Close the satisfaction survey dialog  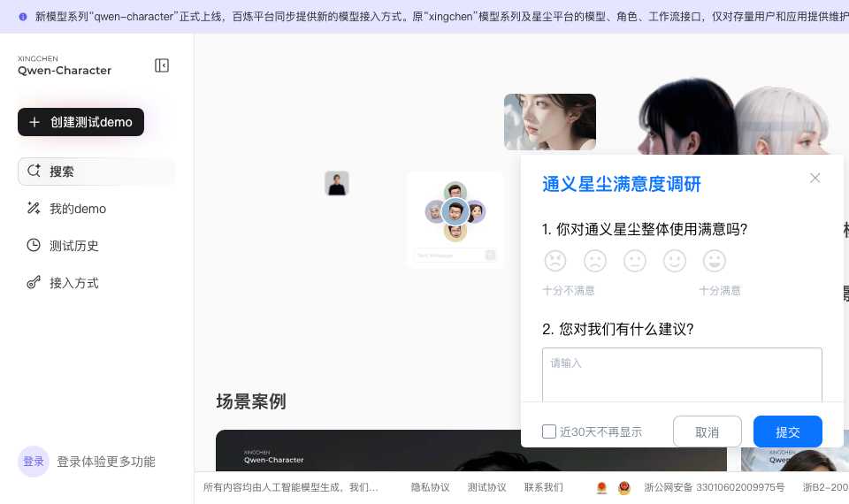tap(815, 178)
